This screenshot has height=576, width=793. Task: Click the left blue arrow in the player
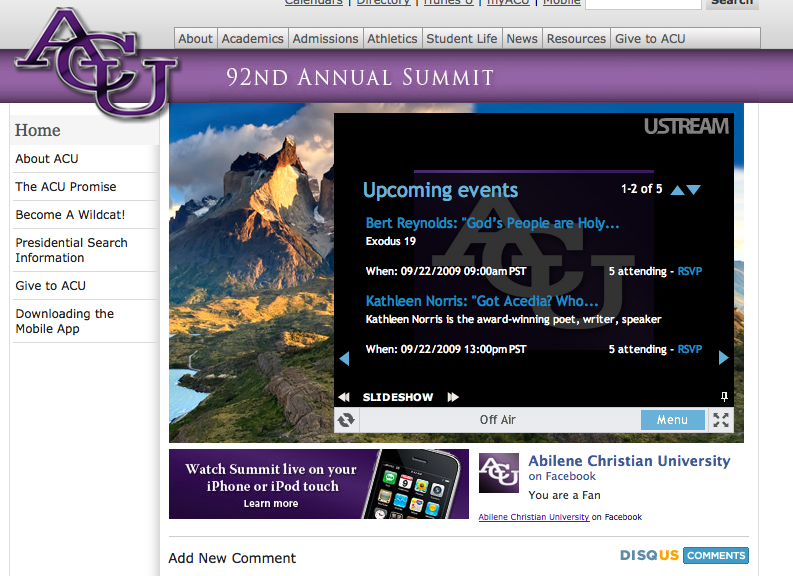(344, 358)
